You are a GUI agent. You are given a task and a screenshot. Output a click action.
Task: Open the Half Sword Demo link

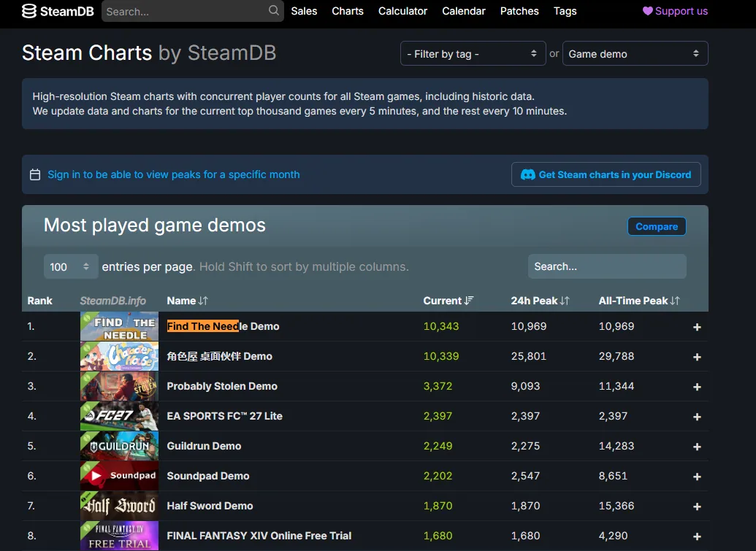click(x=210, y=505)
